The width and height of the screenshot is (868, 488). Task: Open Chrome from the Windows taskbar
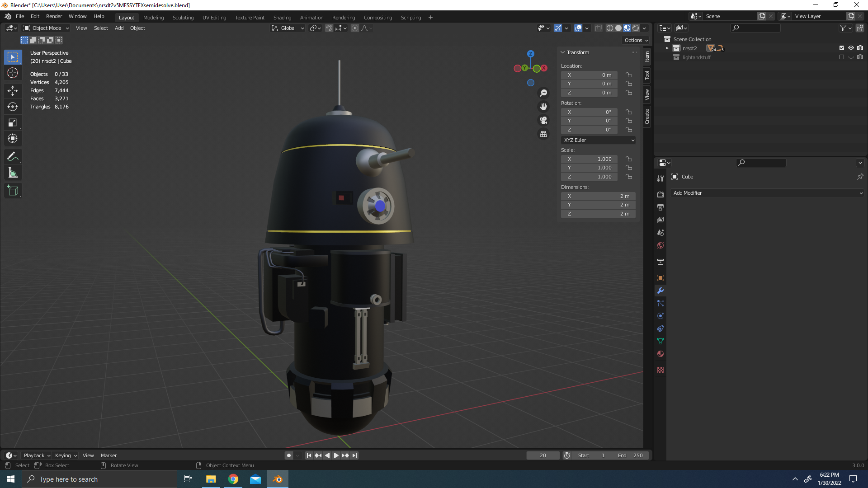pyautogui.click(x=233, y=479)
